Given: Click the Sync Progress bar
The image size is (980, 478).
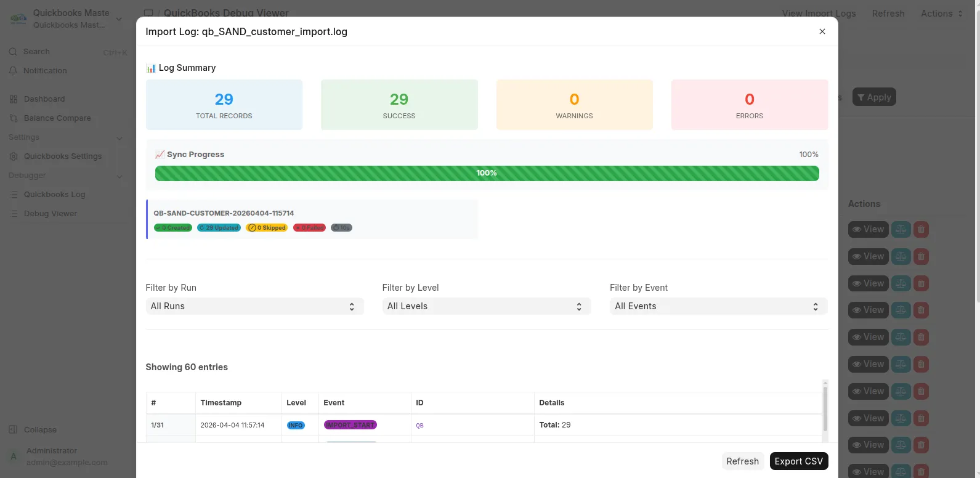Looking at the screenshot, I should click(x=487, y=173).
